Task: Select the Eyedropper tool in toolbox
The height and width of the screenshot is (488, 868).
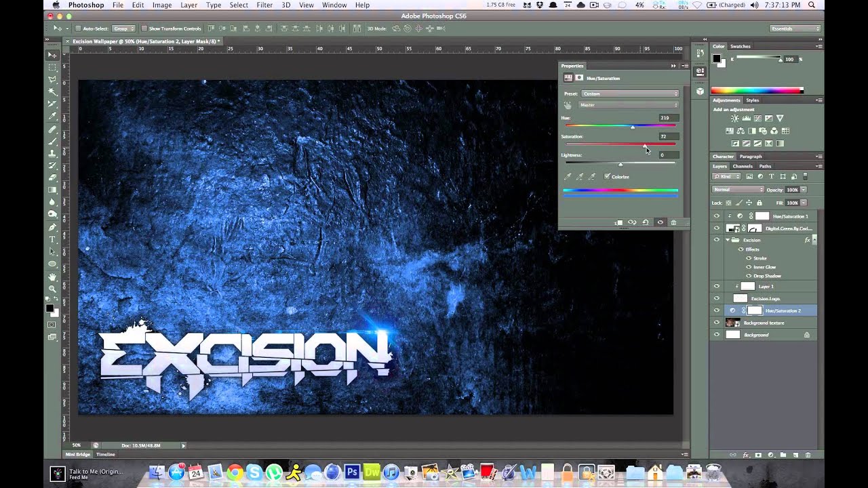Action: (52, 116)
